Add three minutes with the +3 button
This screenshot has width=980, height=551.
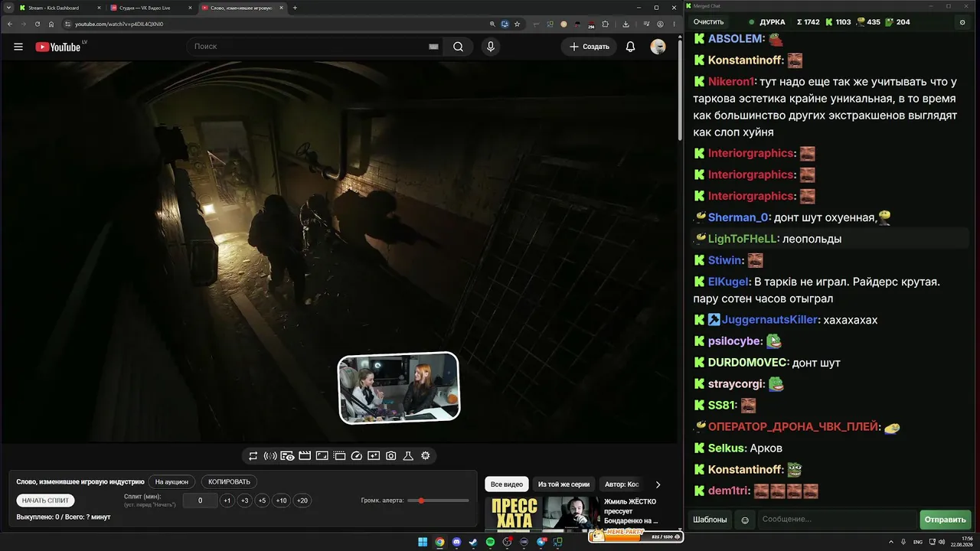[244, 500]
